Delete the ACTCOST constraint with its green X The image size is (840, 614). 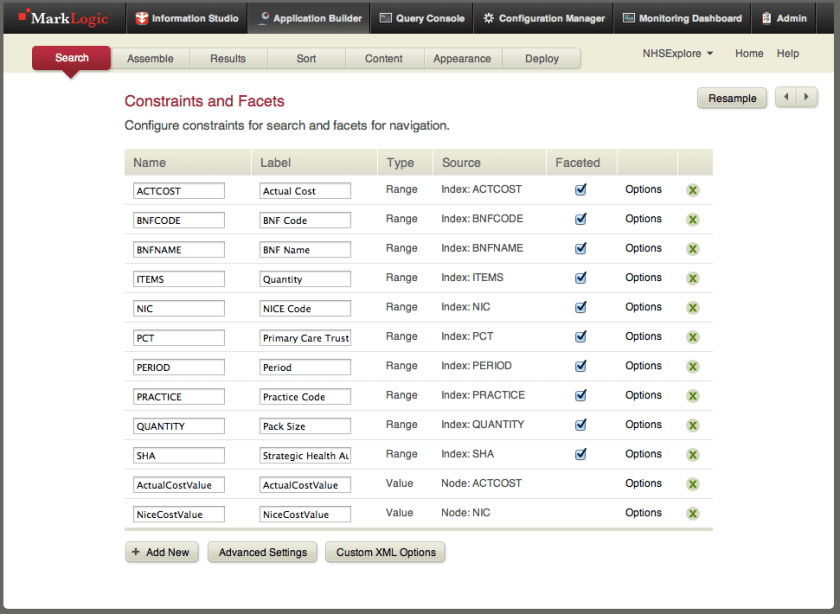693,189
